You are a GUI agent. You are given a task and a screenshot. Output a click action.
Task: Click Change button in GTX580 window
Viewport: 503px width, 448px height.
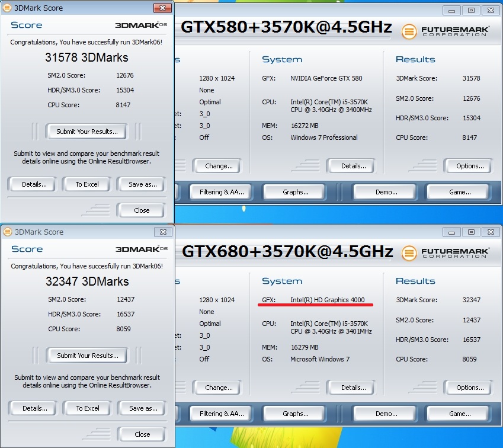coord(219,166)
